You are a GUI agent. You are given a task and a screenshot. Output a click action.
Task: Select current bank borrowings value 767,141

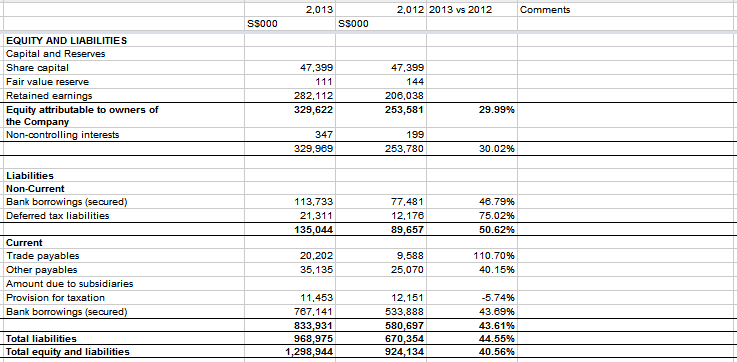(290, 312)
